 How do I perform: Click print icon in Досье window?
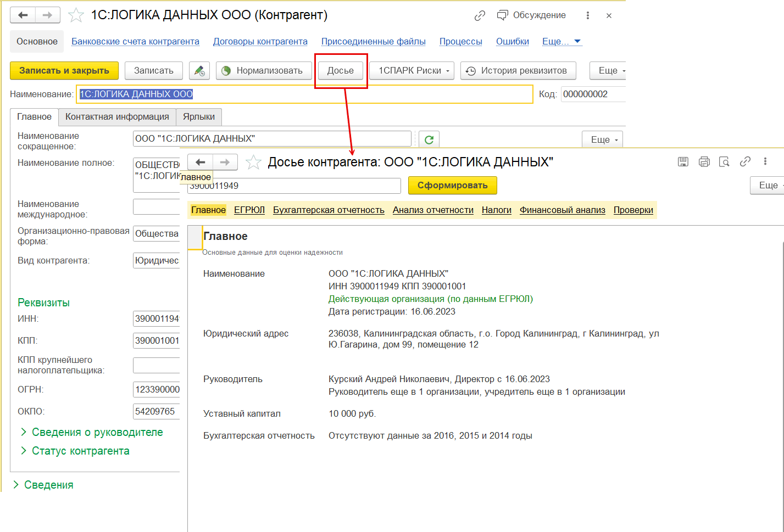click(x=704, y=161)
